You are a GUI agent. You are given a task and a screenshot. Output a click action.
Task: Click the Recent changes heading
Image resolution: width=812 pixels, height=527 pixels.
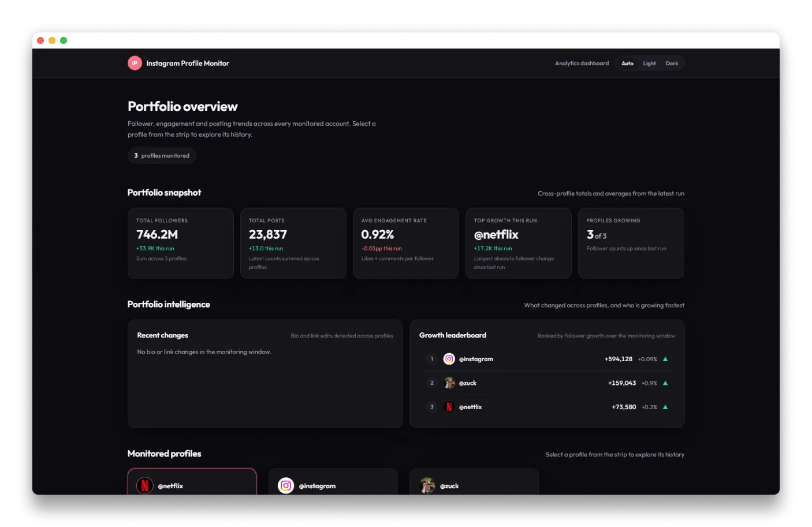[x=162, y=335]
